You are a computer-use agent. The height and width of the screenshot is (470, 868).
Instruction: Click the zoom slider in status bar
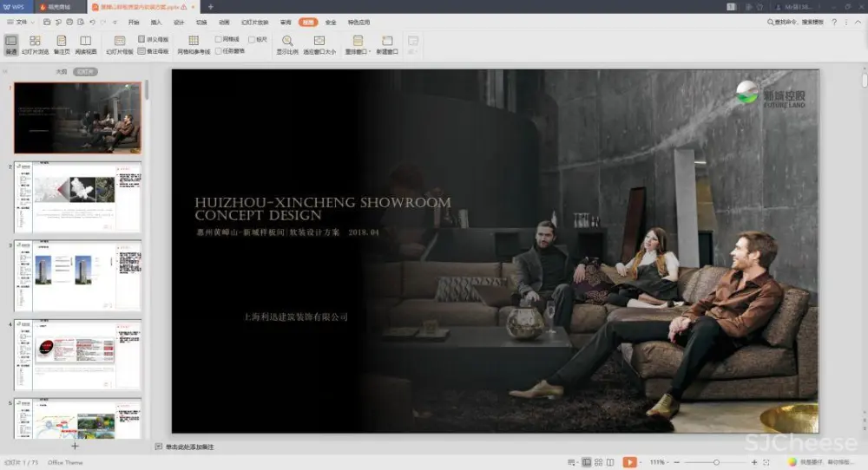coord(715,462)
